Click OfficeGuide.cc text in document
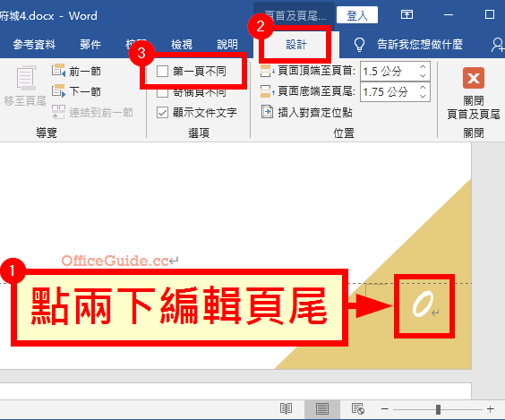The width and height of the screenshot is (505, 420). tap(115, 261)
